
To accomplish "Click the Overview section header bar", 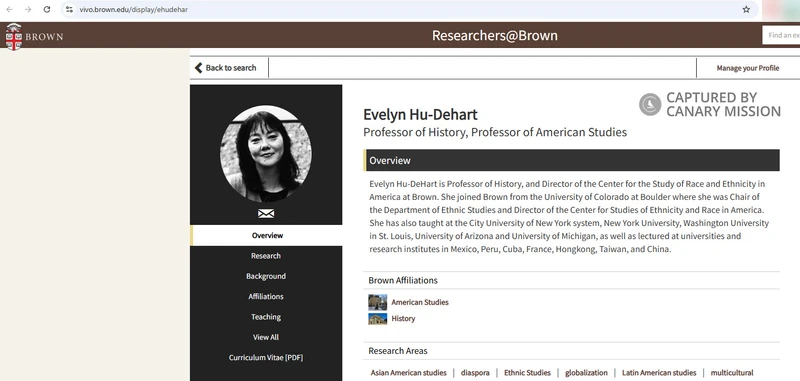I will [x=571, y=160].
